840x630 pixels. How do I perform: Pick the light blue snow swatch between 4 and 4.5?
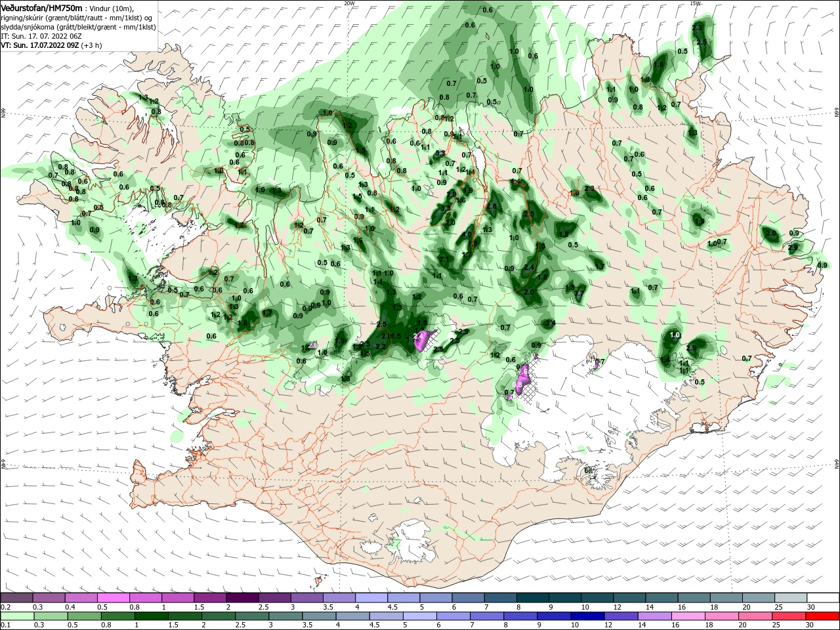(x=371, y=598)
